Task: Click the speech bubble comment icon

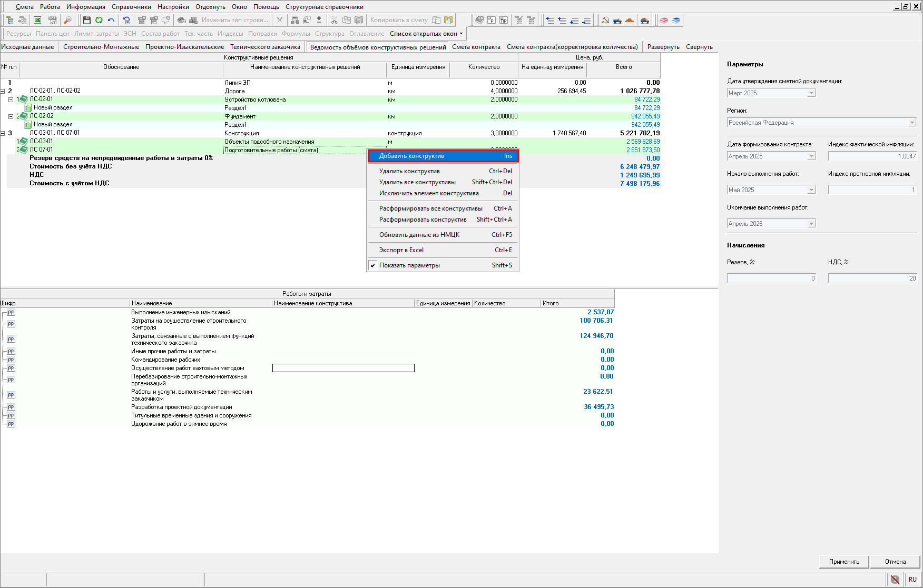Action: coord(166,20)
